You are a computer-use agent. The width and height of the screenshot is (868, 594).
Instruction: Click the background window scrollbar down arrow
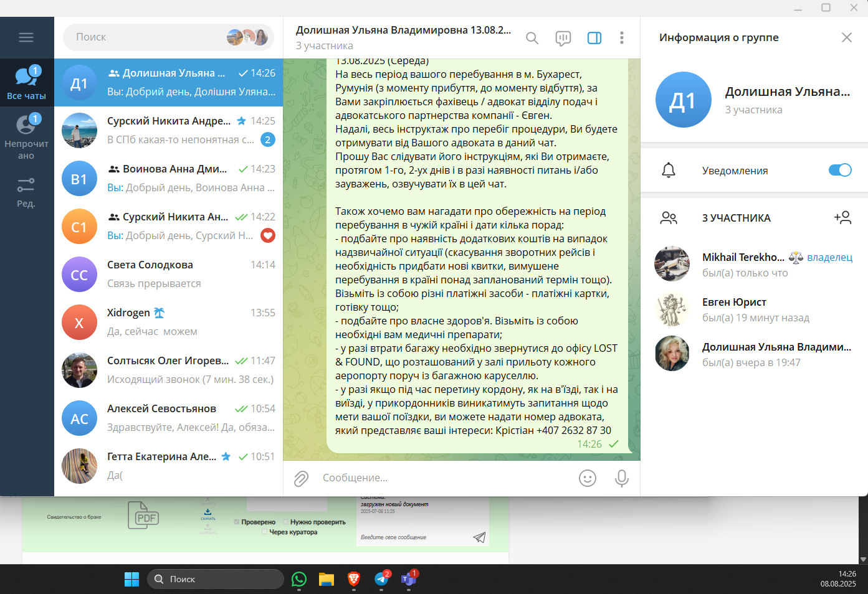tap(863, 560)
